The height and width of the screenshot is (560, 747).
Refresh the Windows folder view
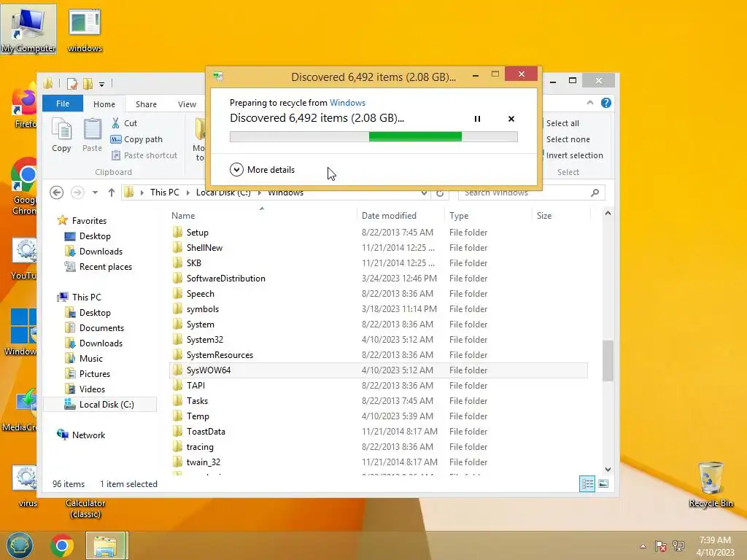coord(440,192)
